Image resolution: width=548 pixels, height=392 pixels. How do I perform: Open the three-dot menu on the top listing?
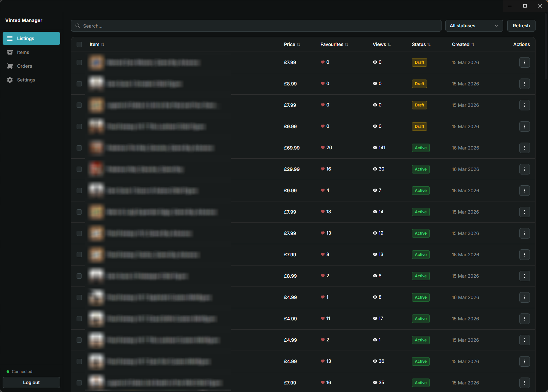point(524,62)
